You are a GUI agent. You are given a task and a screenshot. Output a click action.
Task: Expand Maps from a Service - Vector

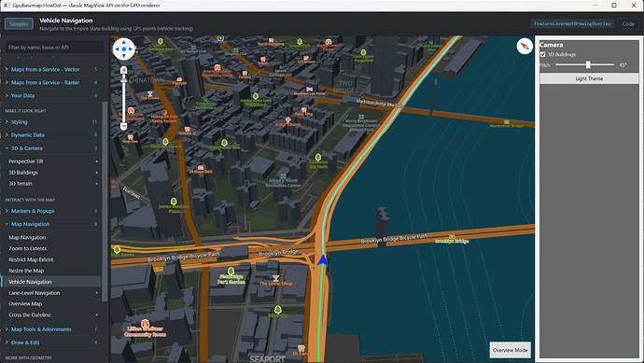(x=51, y=69)
